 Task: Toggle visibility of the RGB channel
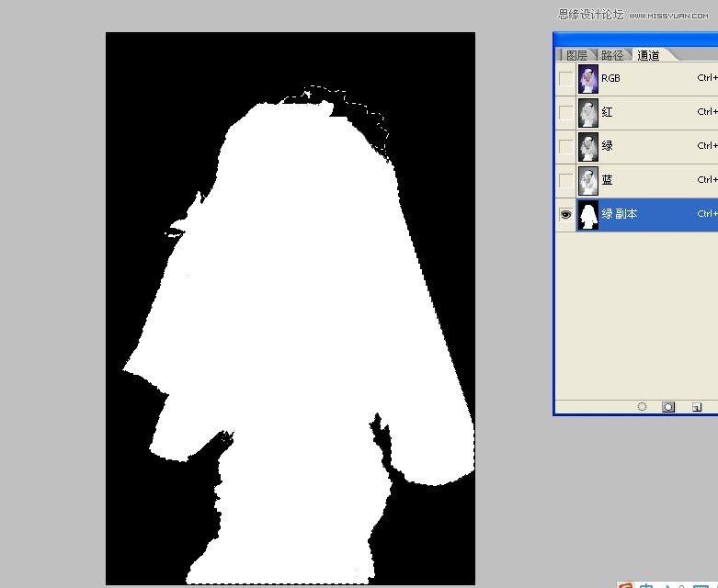(566, 79)
